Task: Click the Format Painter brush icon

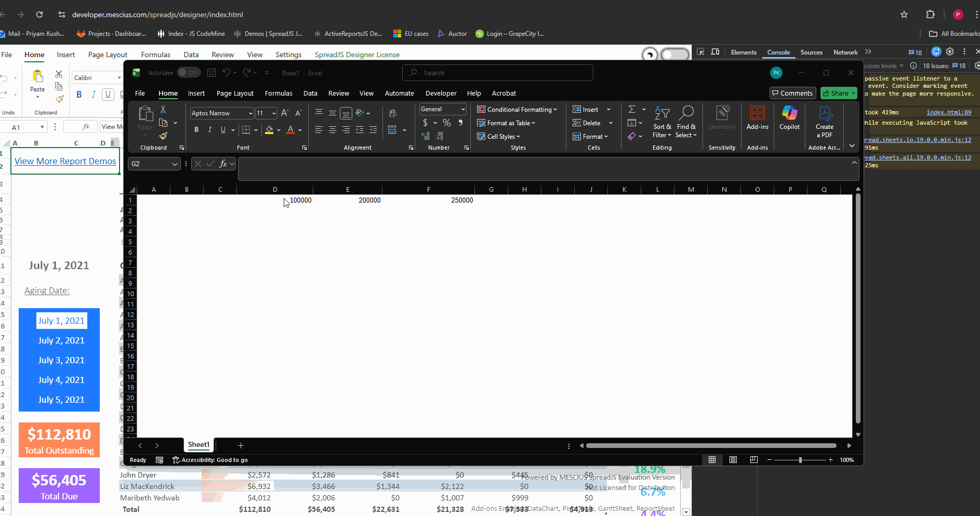Action: [x=163, y=136]
